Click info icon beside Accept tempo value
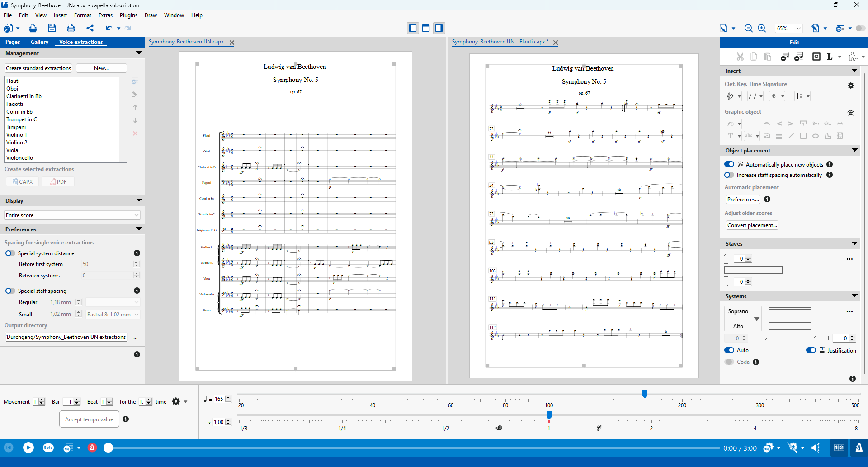This screenshot has width=868, height=467. [126, 419]
